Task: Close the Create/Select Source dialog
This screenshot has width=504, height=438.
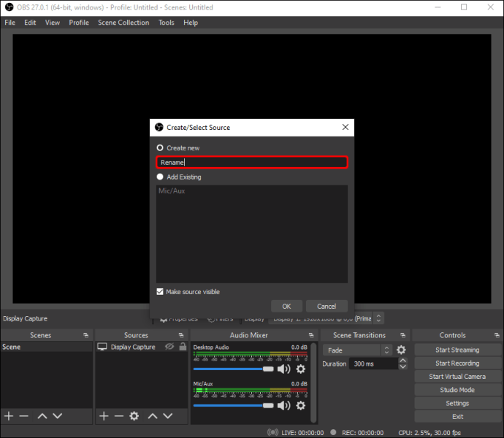Action: click(x=345, y=127)
